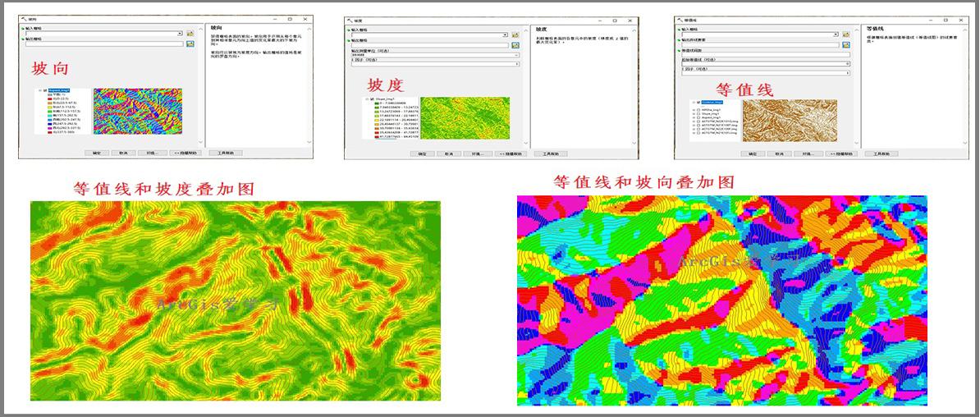Close the 坡度 tool window

[630, 21]
